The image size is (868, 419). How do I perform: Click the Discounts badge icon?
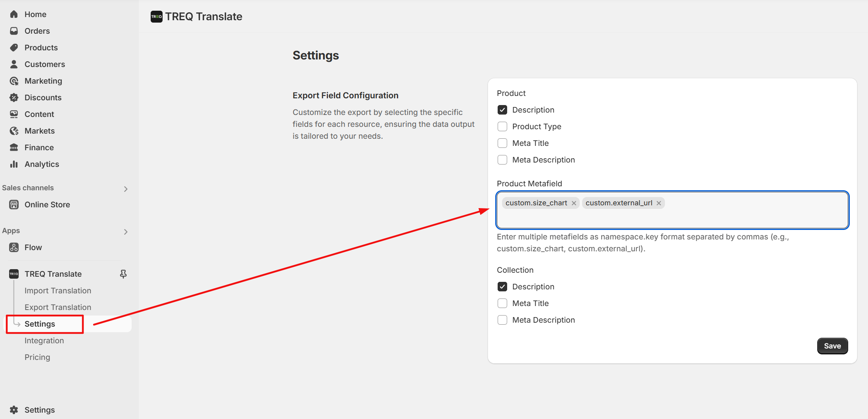point(14,98)
